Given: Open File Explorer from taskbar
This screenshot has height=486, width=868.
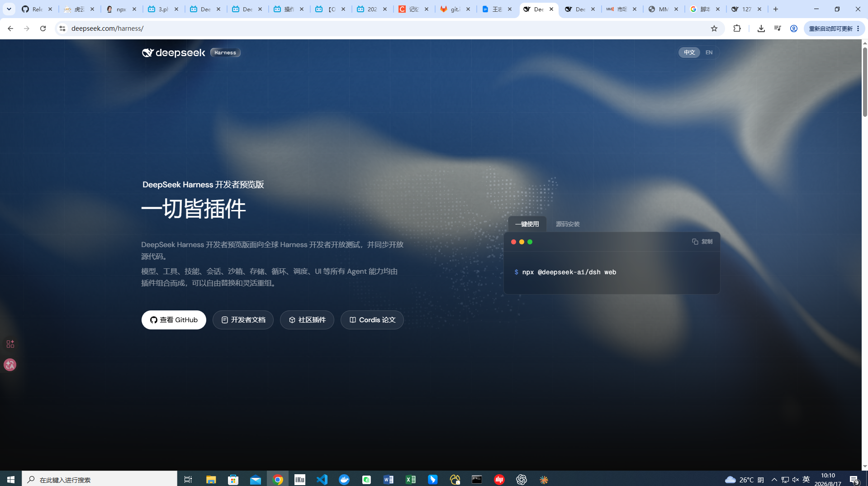Looking at the screenshot, I should coord(211,479).
